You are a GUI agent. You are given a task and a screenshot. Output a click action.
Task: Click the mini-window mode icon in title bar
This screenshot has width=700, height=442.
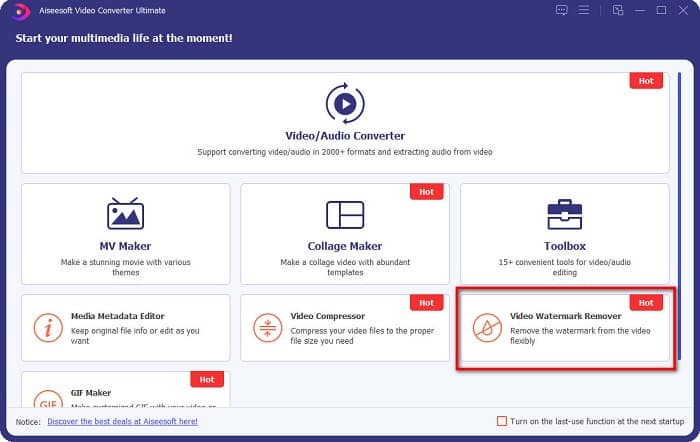point(618,10)
